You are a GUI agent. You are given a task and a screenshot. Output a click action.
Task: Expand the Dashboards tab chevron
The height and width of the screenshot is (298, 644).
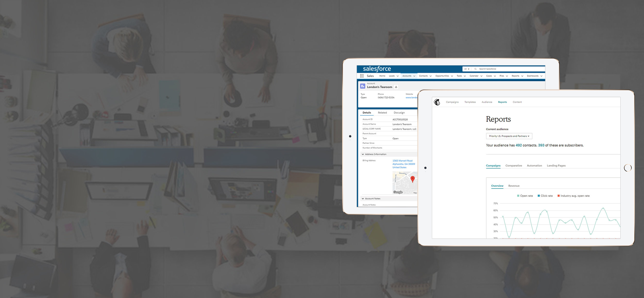tap(541, 76)
